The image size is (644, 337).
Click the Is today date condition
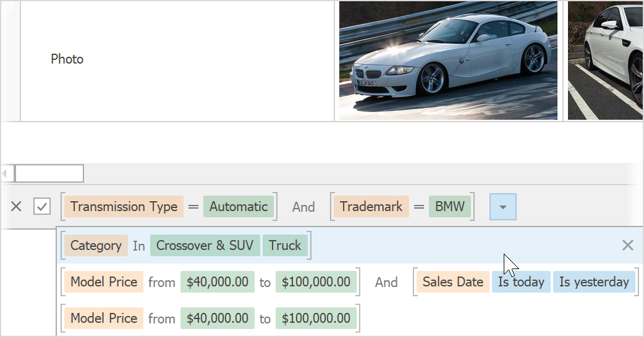(521, 282)
